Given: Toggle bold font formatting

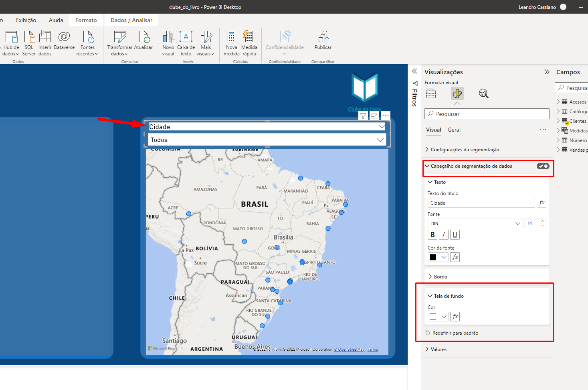Looking at the screenshot, I should [432, 235].
